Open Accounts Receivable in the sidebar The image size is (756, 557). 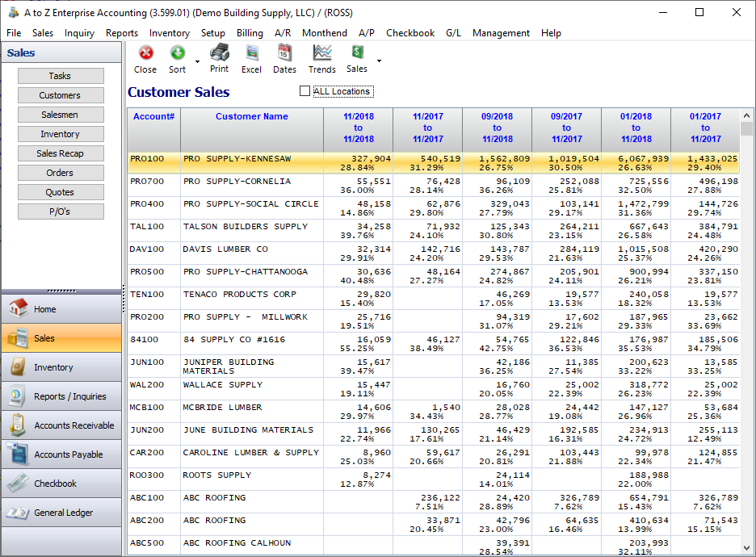(x=61, y=425)
